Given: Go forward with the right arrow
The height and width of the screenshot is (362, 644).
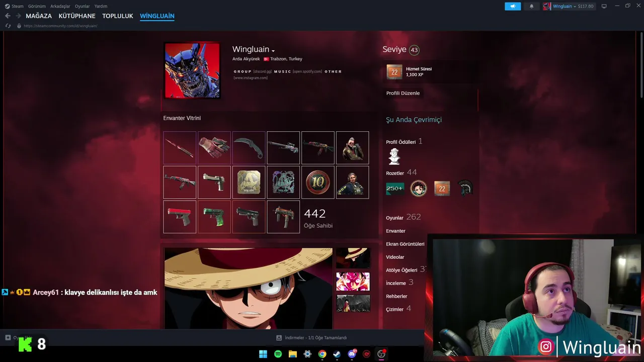Looking at the screenshot, I should [x=18, y=16].
